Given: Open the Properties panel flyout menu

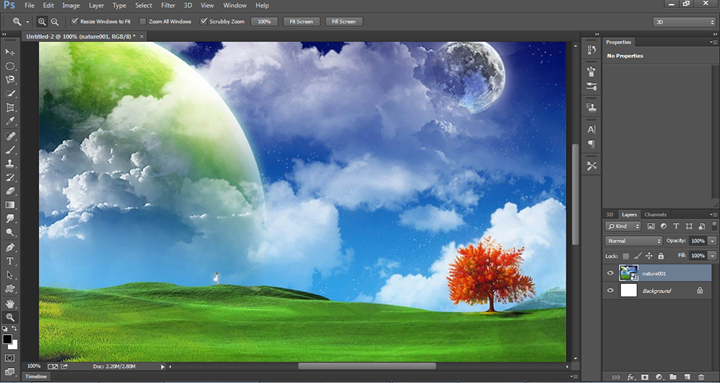Looking at the screenshot, I should pos(713,42).
